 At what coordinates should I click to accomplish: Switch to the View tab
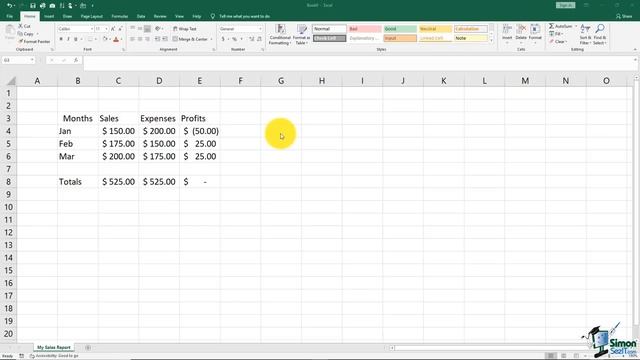coord(179,16)
